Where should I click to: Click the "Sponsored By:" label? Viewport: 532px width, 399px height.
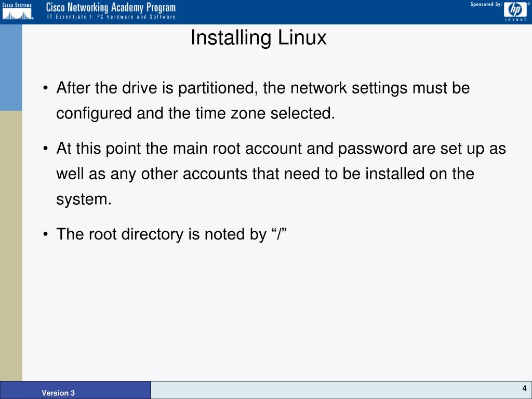[486, 4]
